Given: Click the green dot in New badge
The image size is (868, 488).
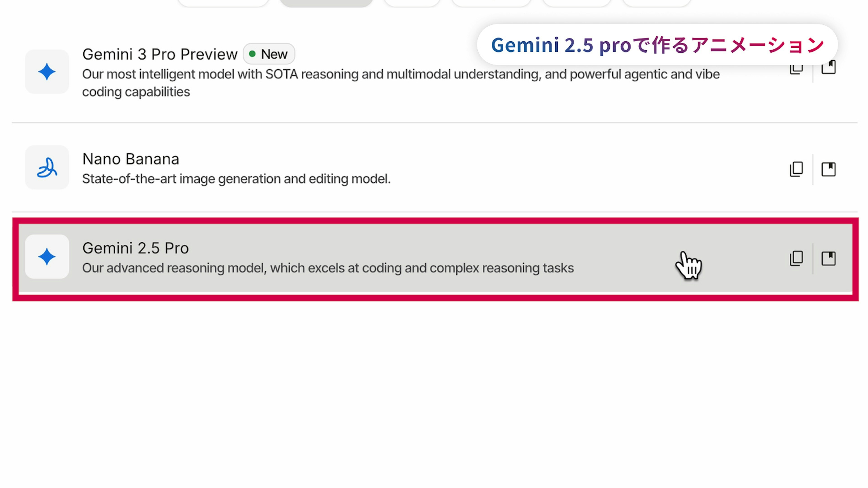Looking at the screenshot, I should 252,54.
